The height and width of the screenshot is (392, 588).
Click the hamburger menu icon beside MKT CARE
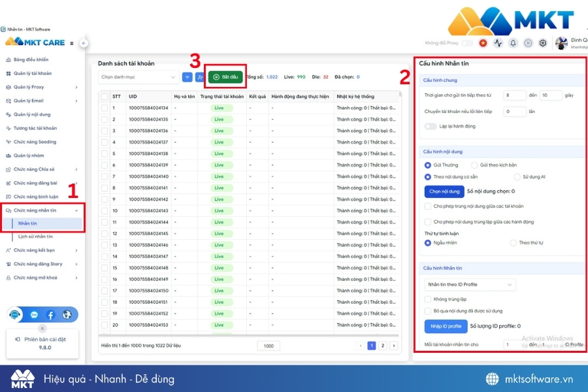coord(72,43)
